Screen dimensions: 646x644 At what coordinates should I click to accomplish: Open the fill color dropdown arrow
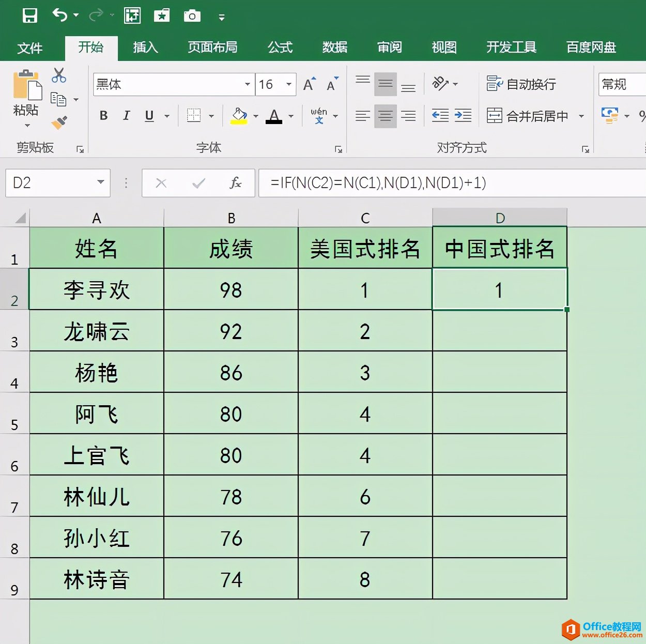coord(256,116)
